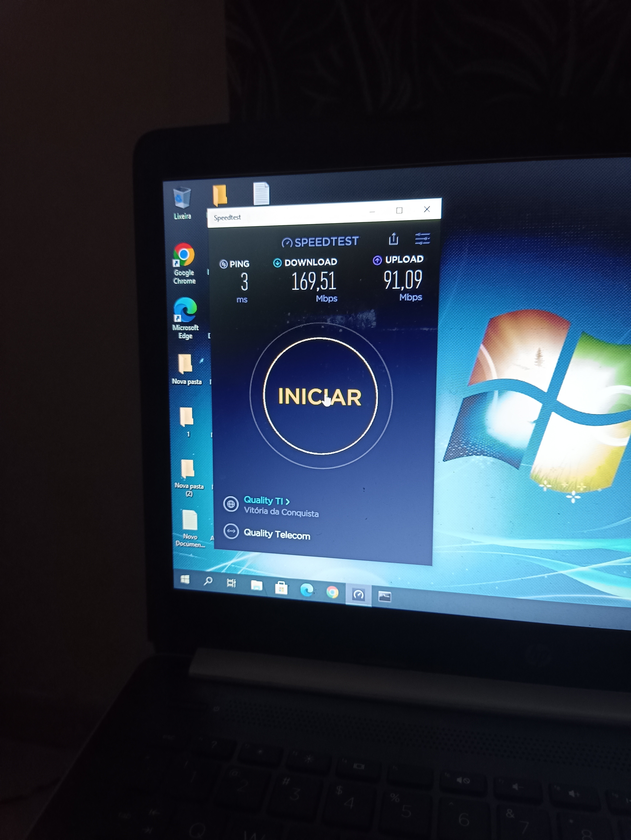Image resolution: width=631 pixels, height=840 pixels.
Task: Click the ping indicator icon
Action: 224,264
